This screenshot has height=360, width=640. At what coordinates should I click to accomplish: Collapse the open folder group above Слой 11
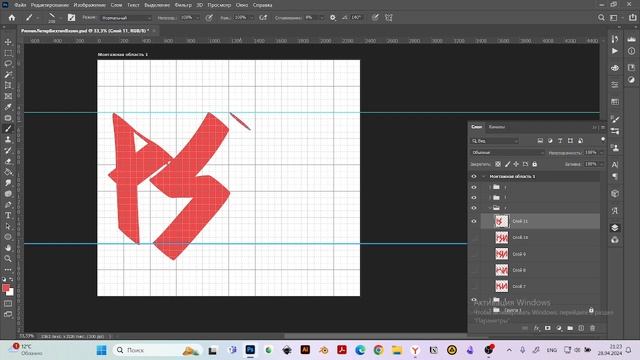tap(490, 208)
